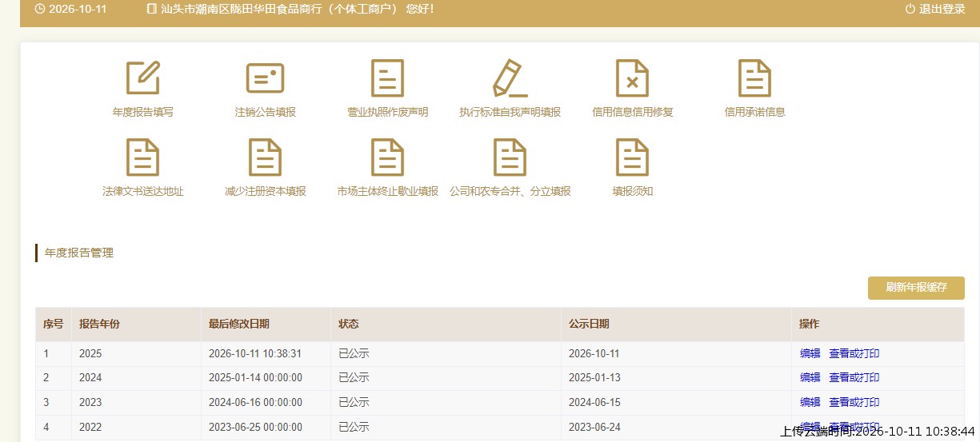This screenshot has height=442, width=980.
Task: Open the 营业执照作废声明 document icon
Action: click(388, 78)
